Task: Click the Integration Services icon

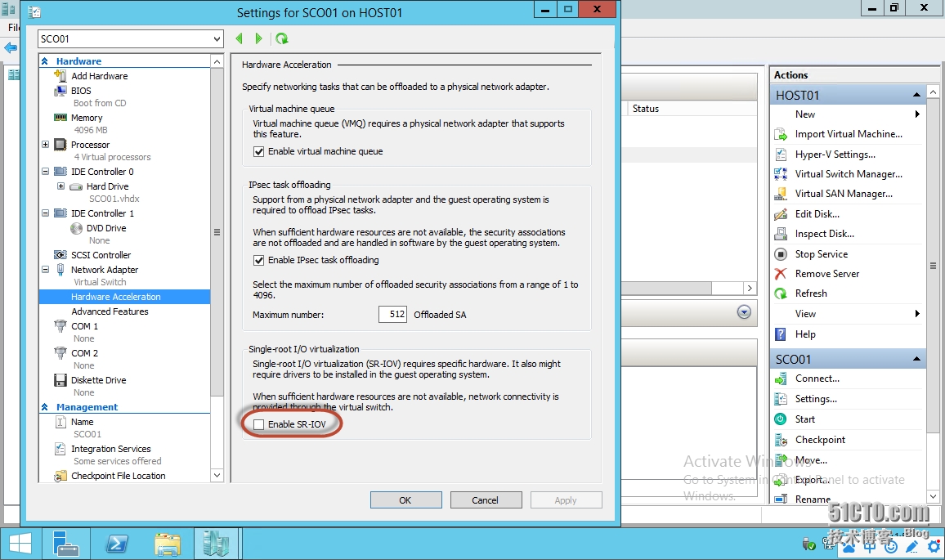Action: pos(60,449)
